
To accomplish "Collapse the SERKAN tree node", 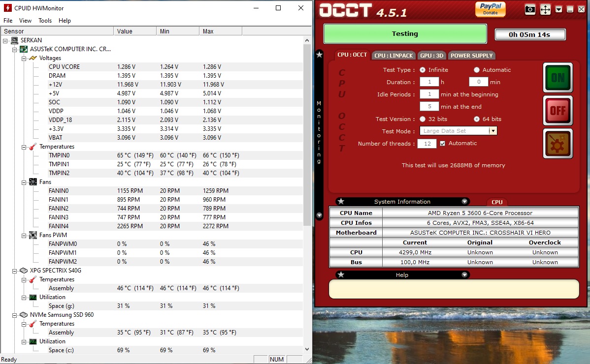I will click(5, 40).
